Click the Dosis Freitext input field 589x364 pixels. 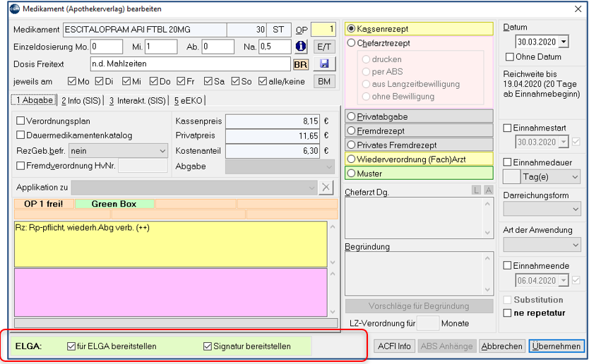click(x=191, y=63)
